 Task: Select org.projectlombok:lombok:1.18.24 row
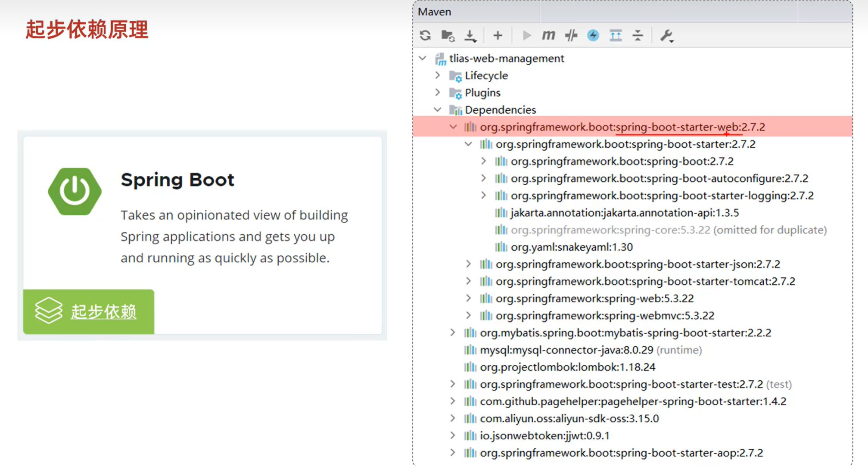point(632,367)
